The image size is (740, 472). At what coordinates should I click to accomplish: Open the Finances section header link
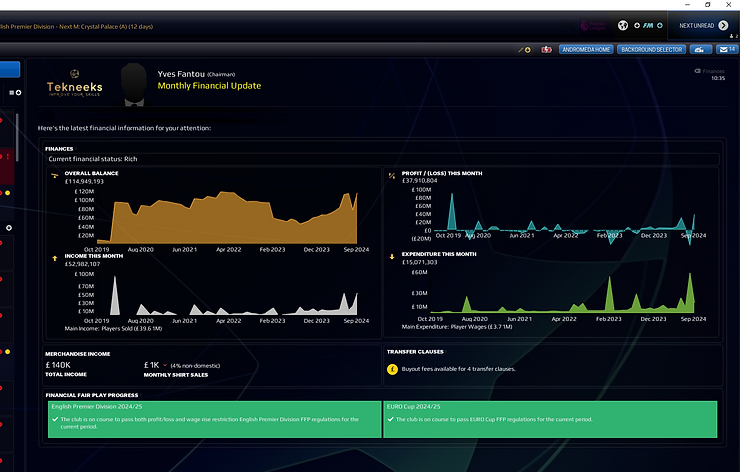pos(59,149)
